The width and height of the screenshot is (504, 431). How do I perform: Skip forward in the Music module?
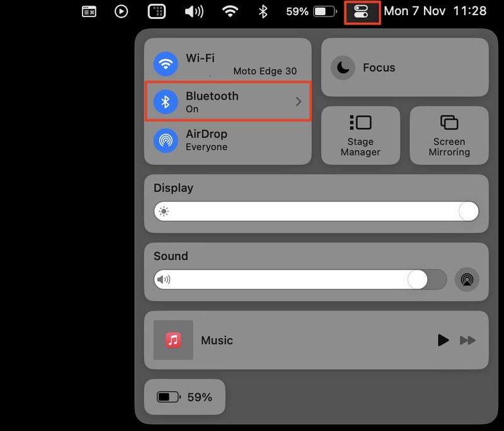[x=467, y=340]
